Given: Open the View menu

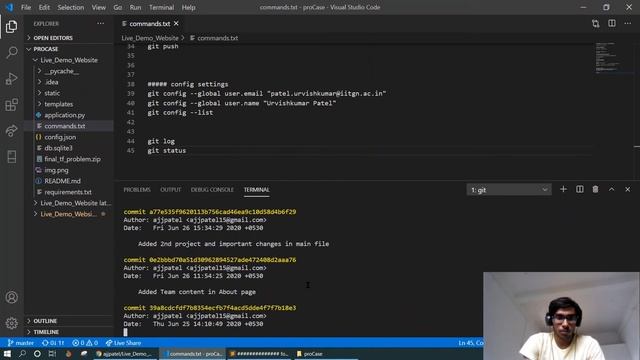Looking at the screenshot, I should (x=98, y=7).
